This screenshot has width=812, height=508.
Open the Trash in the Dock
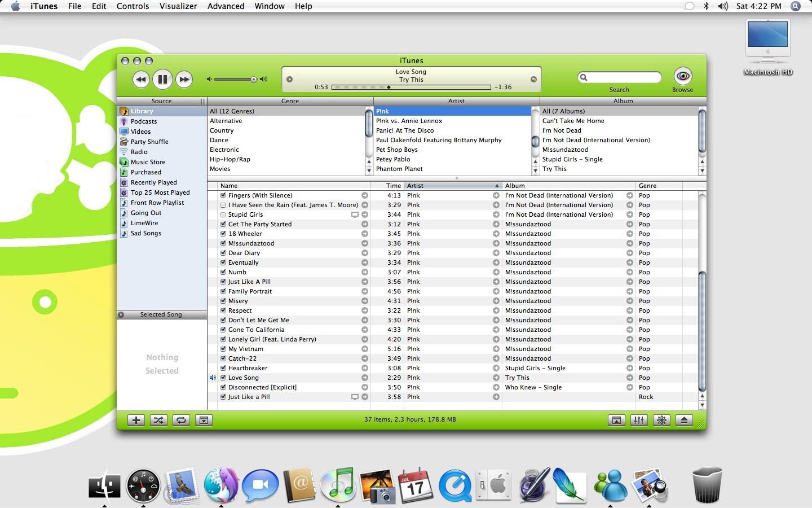click(x=707, y=485)
